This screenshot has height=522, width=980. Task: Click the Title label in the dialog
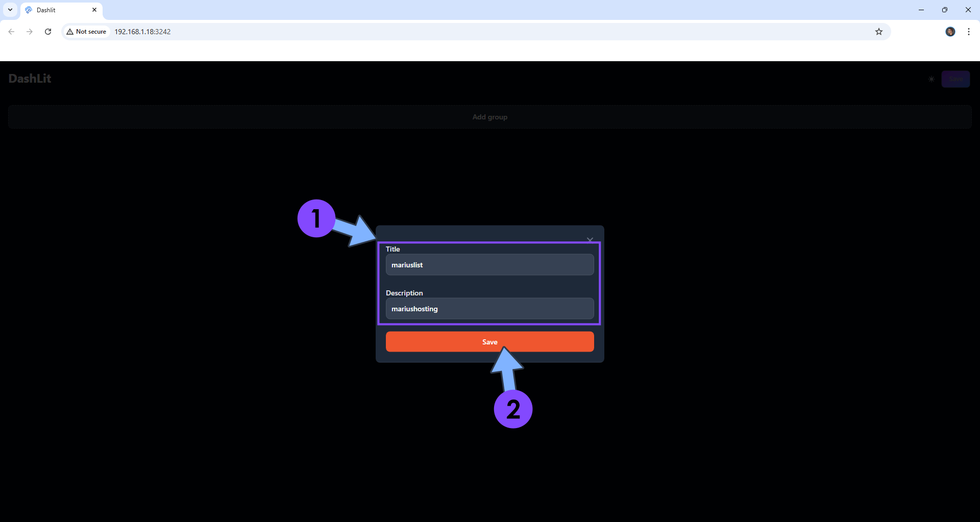coord(393,249)
